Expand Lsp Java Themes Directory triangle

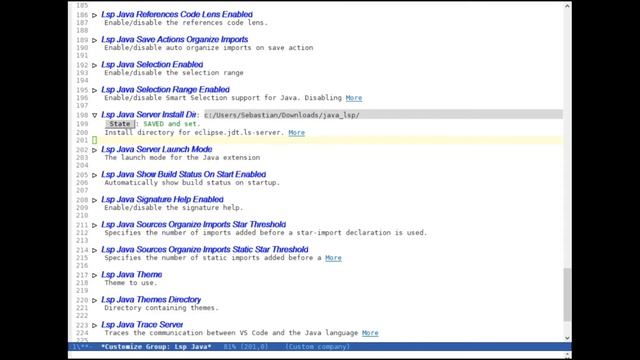(94, 300)
